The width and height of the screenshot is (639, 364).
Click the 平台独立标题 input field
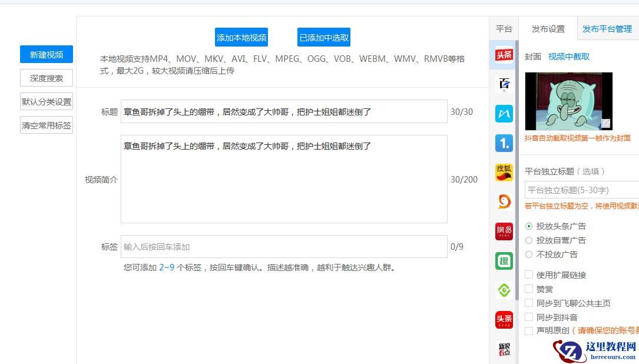[x=581, y=190]
